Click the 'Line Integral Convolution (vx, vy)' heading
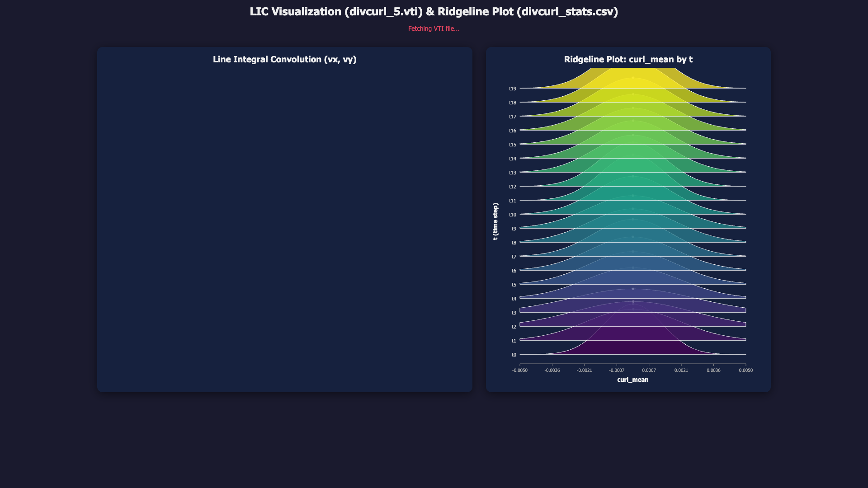This screenshot has width=868, height=488. point(285,59)
